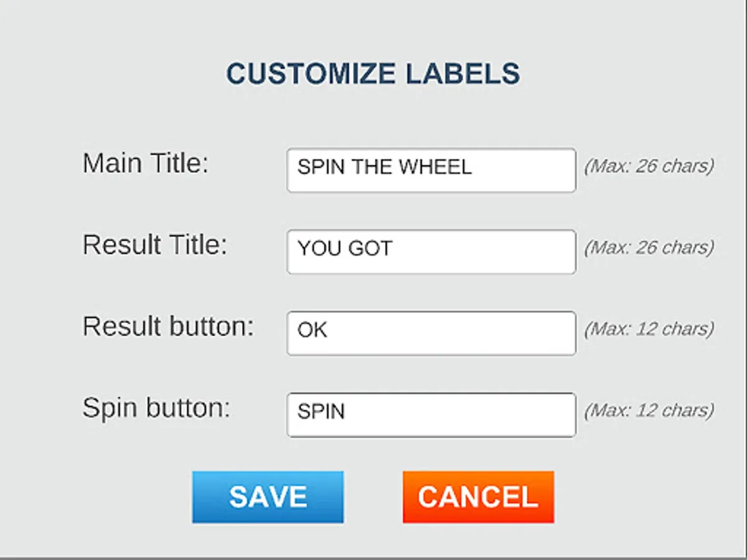Image resolution: width=747 pixels, height=560 pixels.
Task: Focus the Result button field containing OK
Action: (x=431, y=333)
